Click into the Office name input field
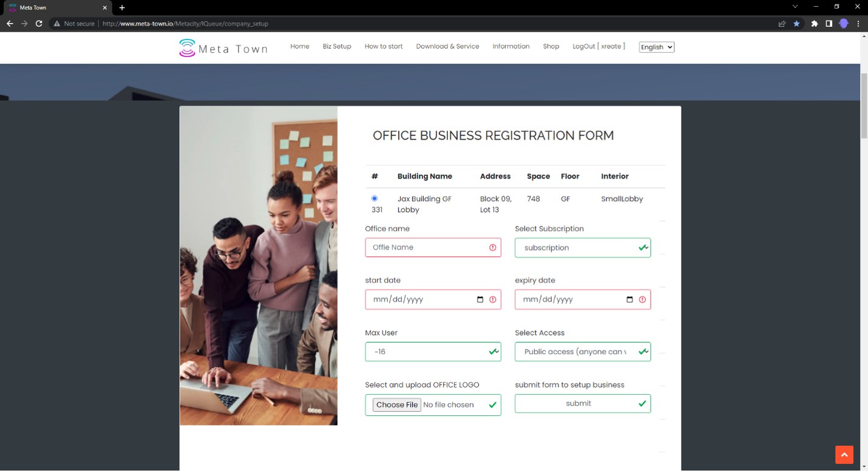The height and width of the screenshot is (473, 868). tap(433, 247)
